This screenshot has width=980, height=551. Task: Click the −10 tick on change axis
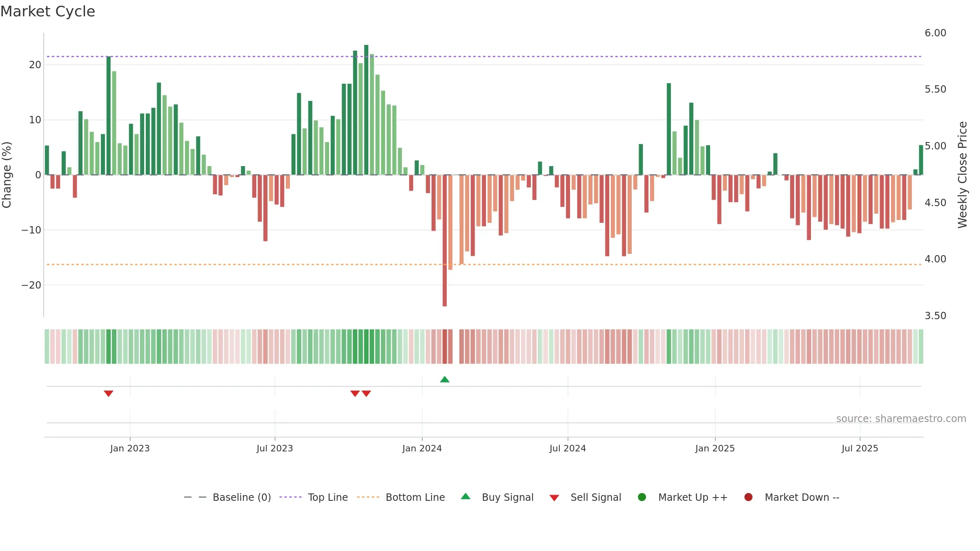31,230
